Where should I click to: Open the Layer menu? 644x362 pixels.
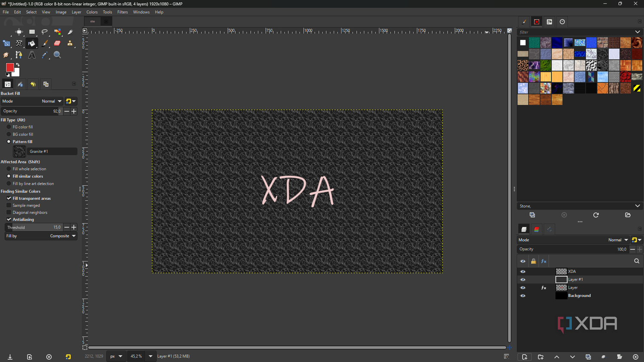[76, 12]
